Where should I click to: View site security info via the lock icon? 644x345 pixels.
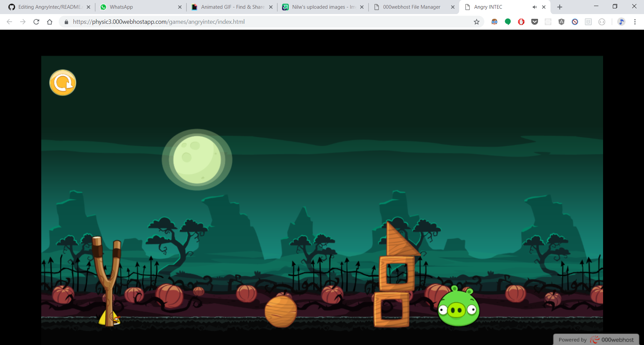[x=66, y=22]
